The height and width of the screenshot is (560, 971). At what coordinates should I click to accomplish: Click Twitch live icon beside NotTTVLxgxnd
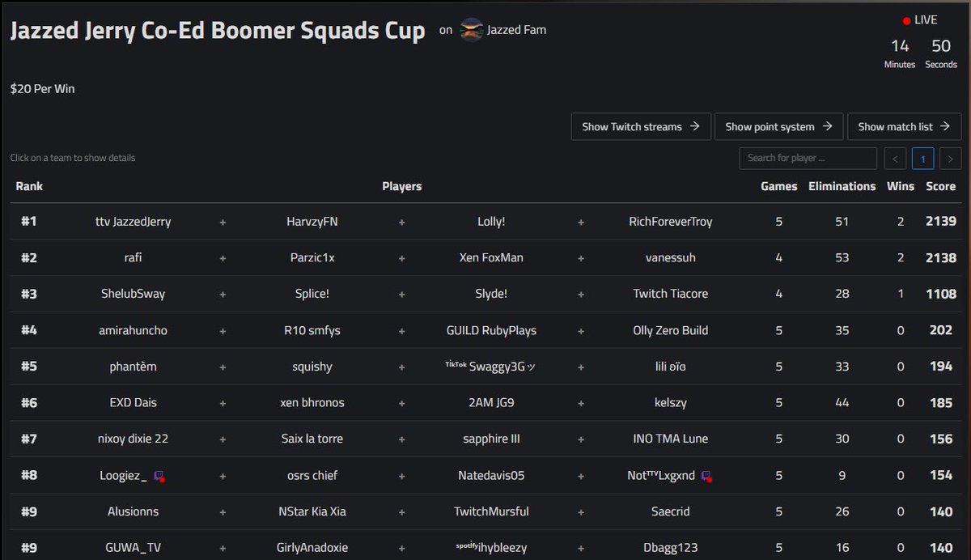pyautogui.click(x=706, y=476)
